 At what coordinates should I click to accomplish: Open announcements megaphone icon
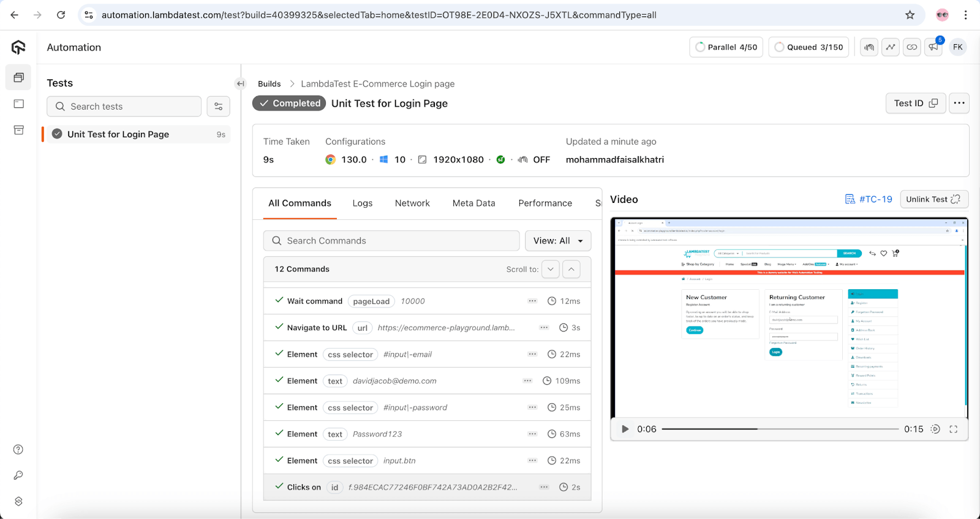pos(933,47)
